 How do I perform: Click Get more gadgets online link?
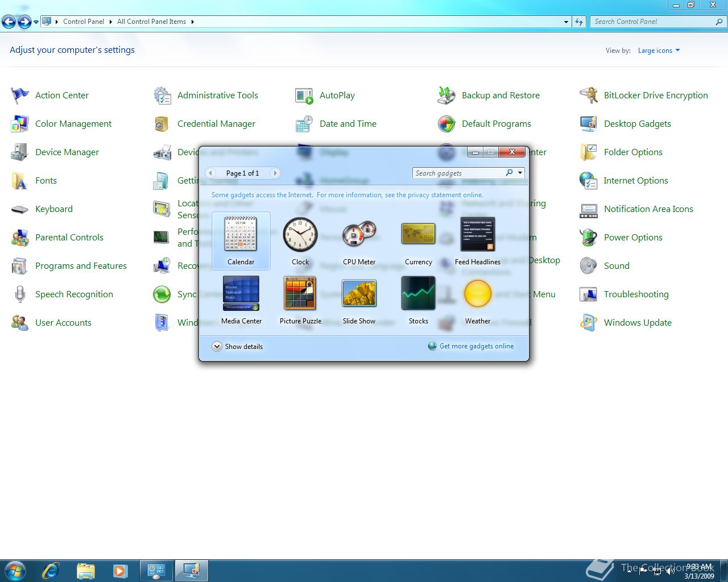click(477, 346)
